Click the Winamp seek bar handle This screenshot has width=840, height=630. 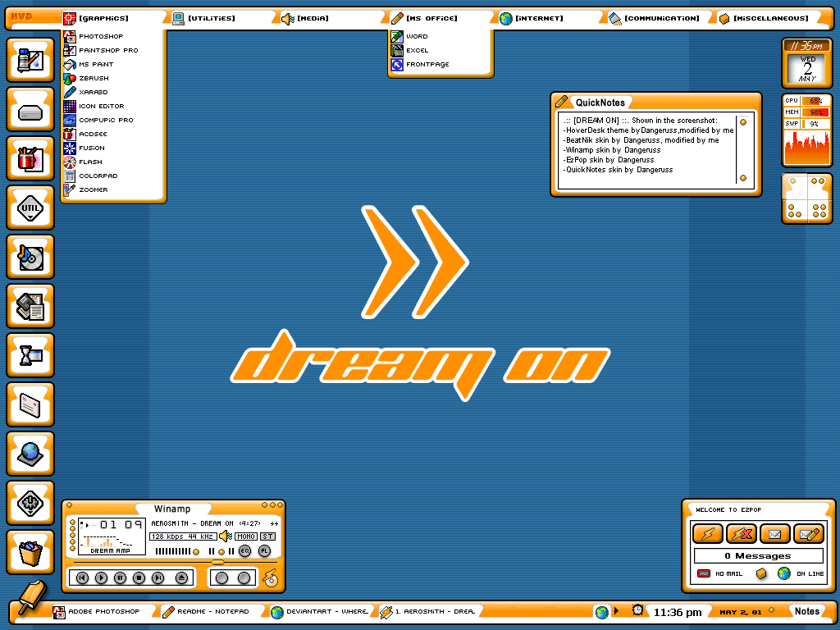point(217,562)
